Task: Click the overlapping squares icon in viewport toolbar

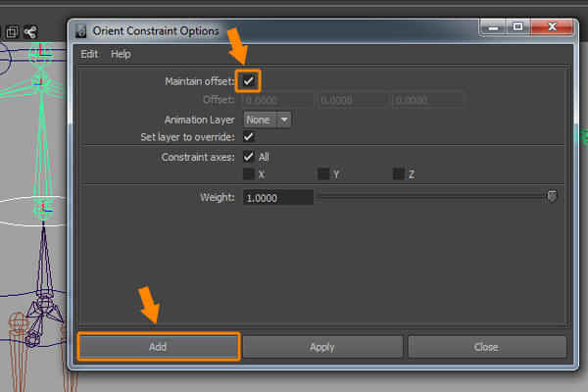Action: [12, 32]
